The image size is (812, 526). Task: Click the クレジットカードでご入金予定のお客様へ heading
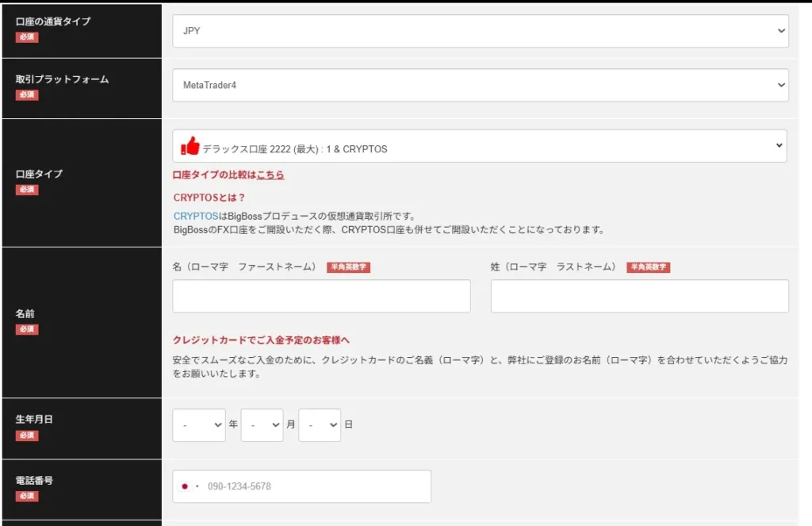261,340
